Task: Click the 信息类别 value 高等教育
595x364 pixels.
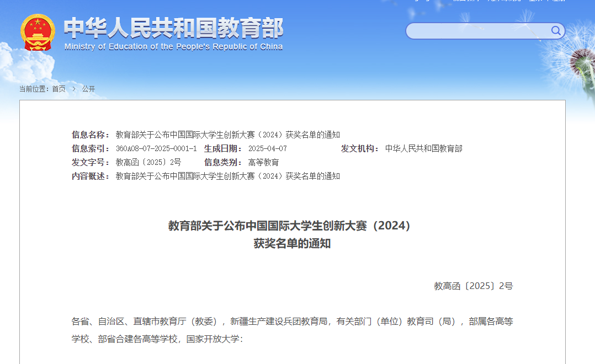Action: [263, 162]
